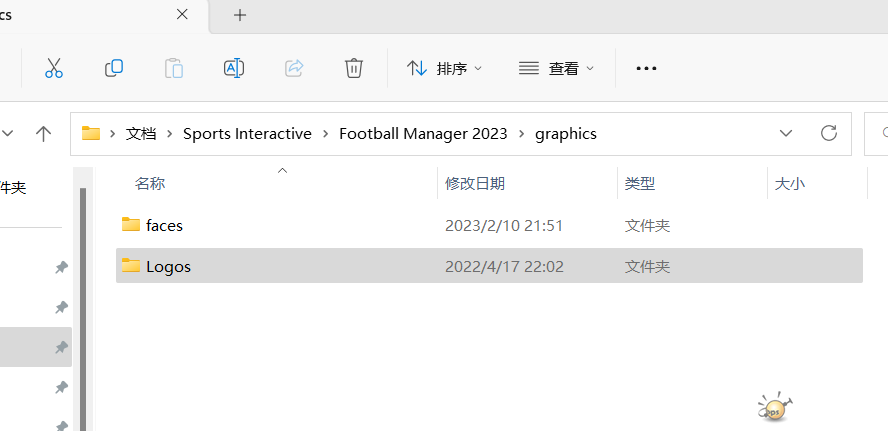
Task: Expand chevron after Football Manager 2023
Action: point(521,134)
